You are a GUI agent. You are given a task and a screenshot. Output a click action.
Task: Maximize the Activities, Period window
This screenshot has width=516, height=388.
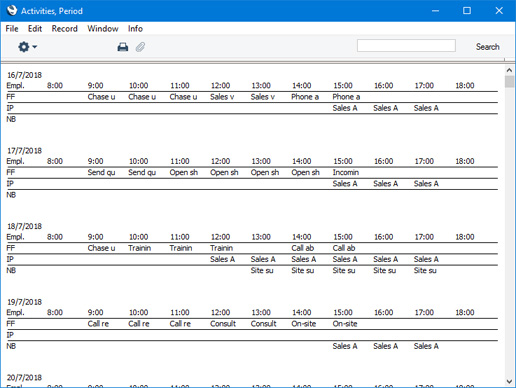pyautogui.click(x=467, y=11)
